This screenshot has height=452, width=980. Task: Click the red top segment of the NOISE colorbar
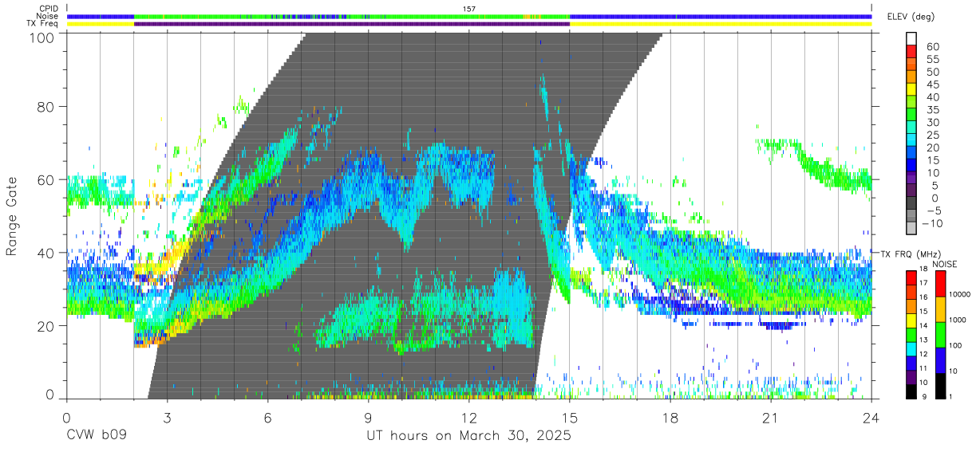click(x=942, y=283)
